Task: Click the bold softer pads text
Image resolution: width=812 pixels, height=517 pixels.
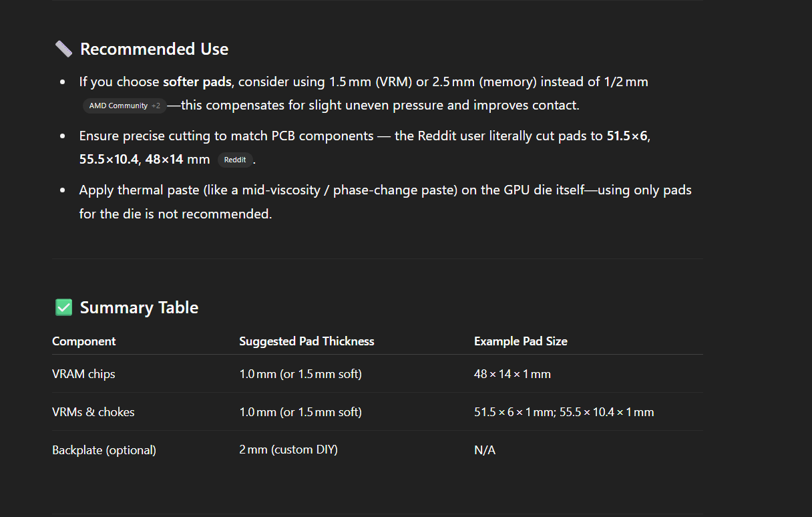Action: click(x=197, y=82)
